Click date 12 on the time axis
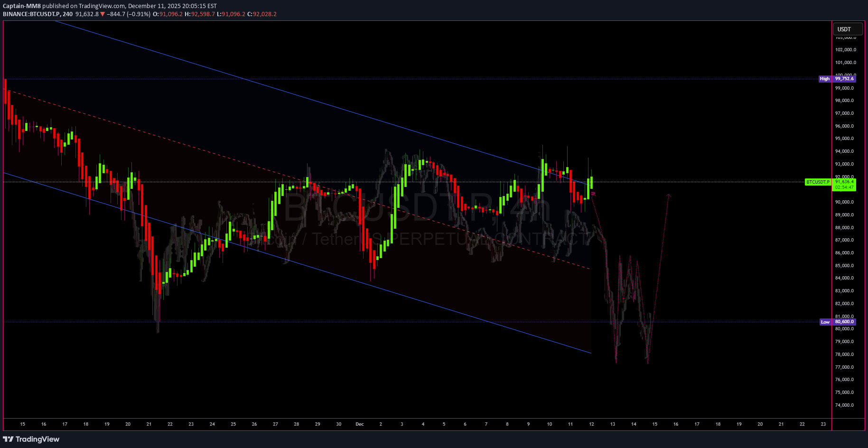The width and height of the screenshot is (868, 448). pos(591,424)
